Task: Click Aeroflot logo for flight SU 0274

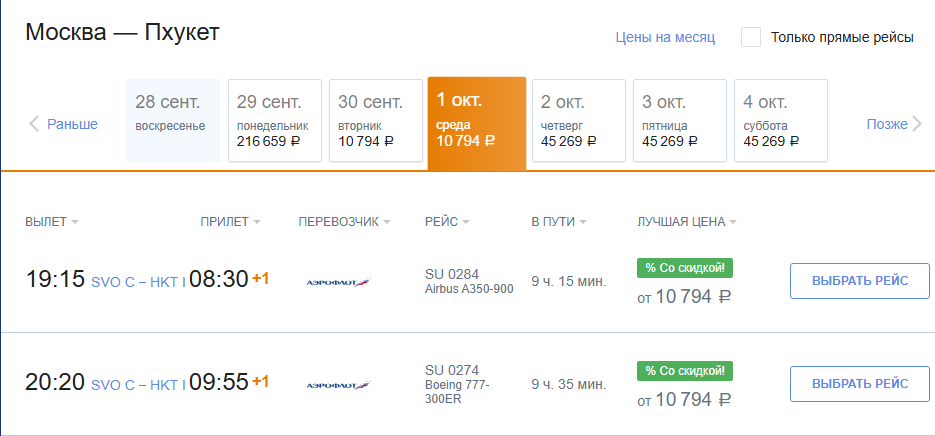Action: 337,384
